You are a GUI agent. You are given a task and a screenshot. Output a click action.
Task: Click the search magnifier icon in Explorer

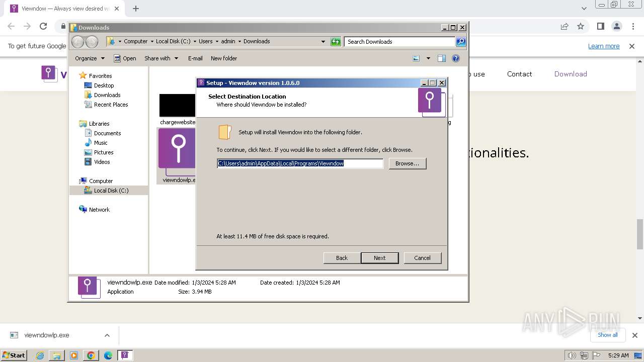tap(461, 42)
